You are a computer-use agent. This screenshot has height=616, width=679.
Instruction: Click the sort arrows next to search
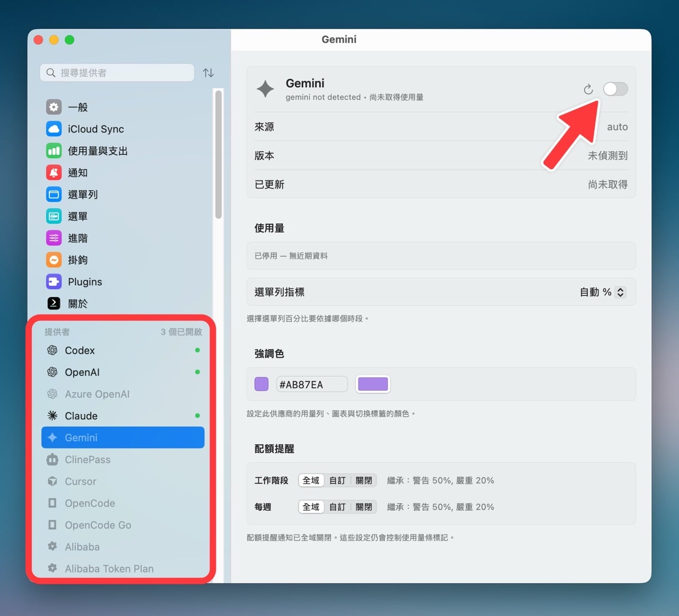coord(208,73)
